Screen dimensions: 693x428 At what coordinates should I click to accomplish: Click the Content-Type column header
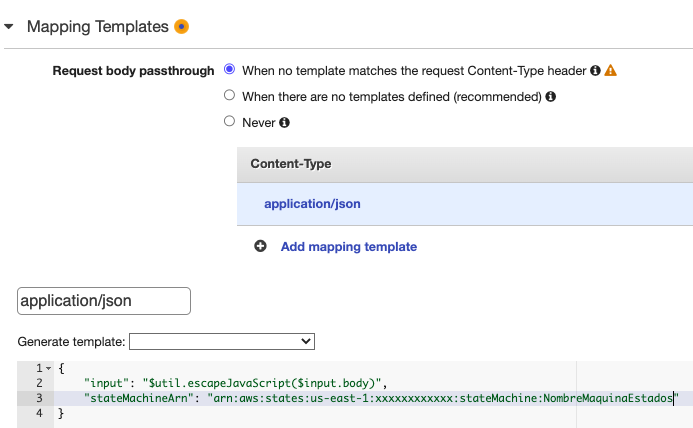290,163
